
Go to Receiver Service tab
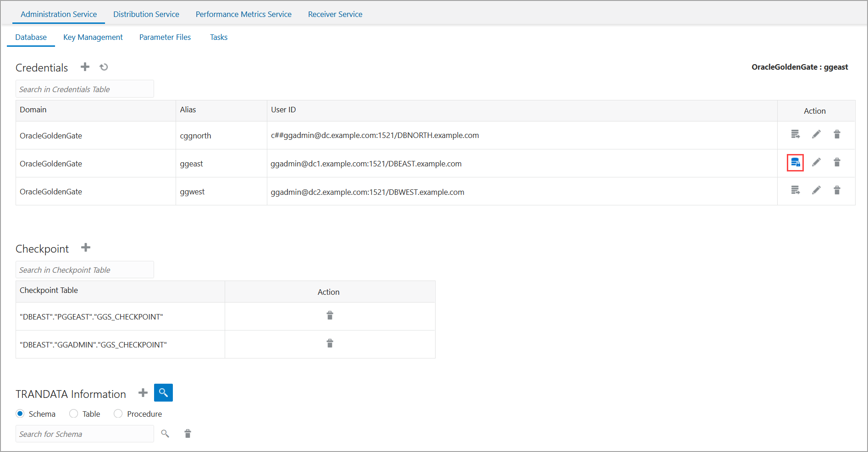(x=335, y=14)
